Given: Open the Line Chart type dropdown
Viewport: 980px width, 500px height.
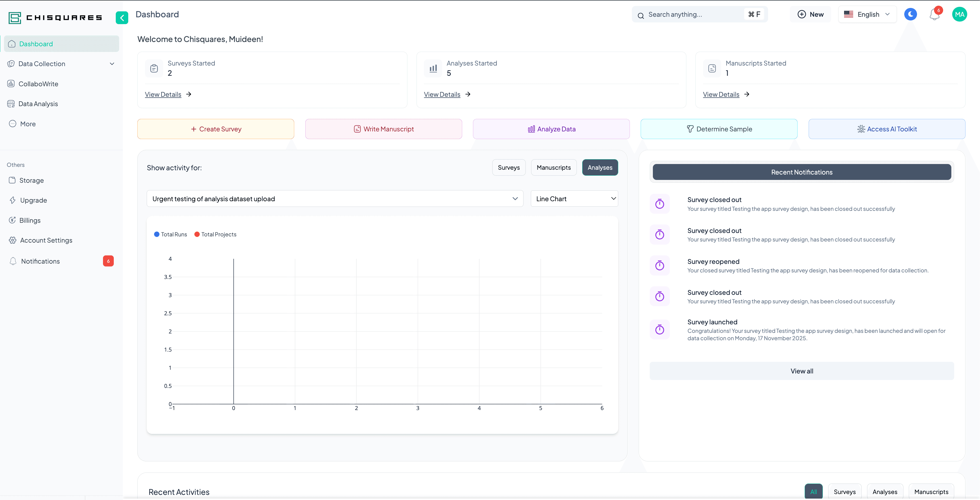Looking at the screenshot, I should coord(574,199).
